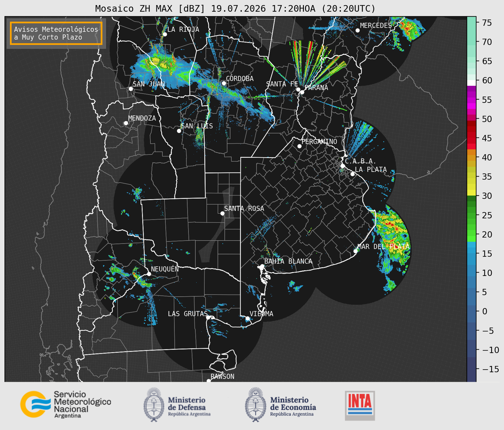
Task: Click the Servicio Meteorológico Nacional logo
Action: [66, 404]
